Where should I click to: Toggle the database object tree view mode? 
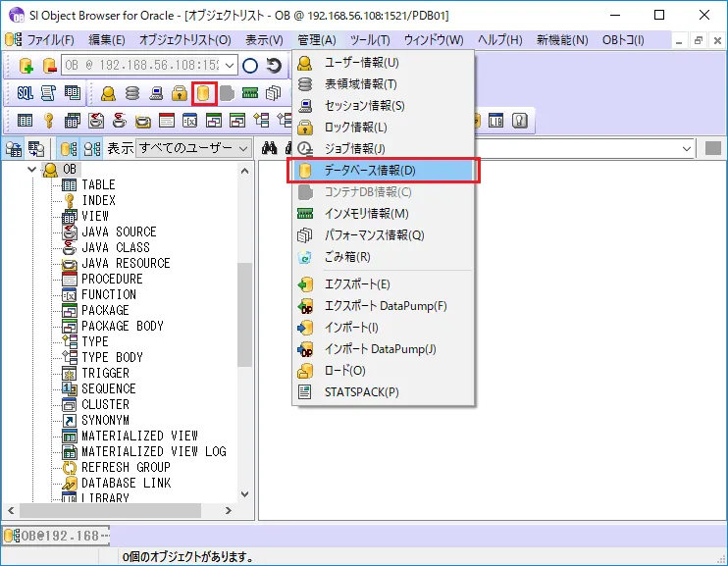(x=69, y=148)
